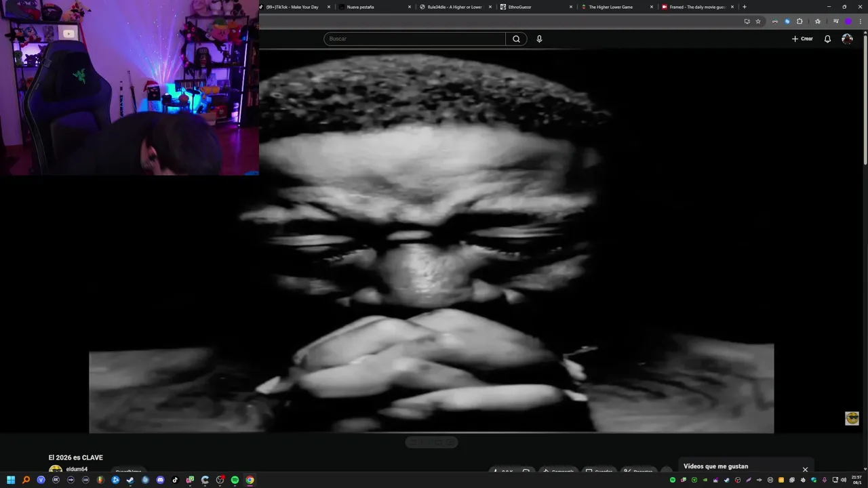Click the video player frame

tap(431, 241)
